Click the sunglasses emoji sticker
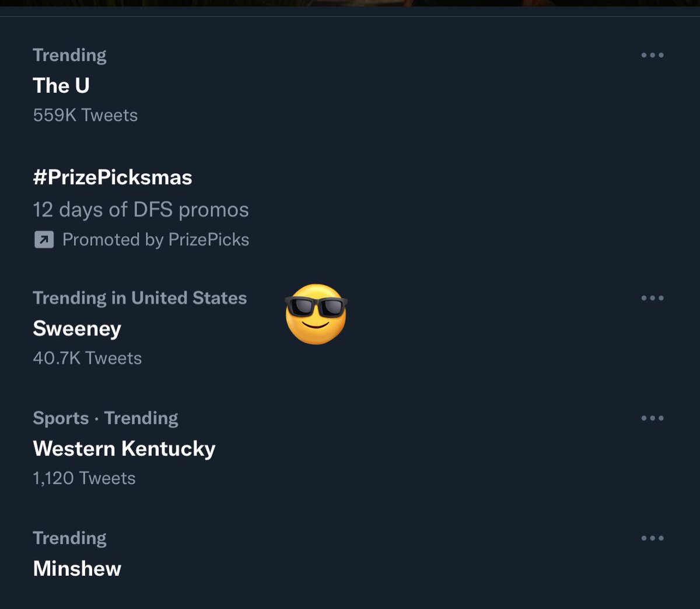 tap(316, 314)
